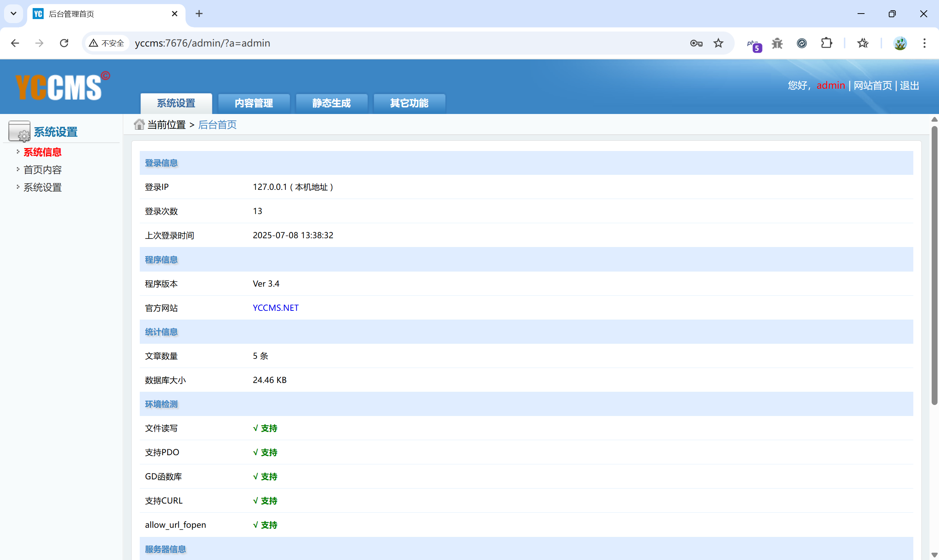939x560 pixels.
Task: Open Chrome three-dot menu
Action: point(924,43)
